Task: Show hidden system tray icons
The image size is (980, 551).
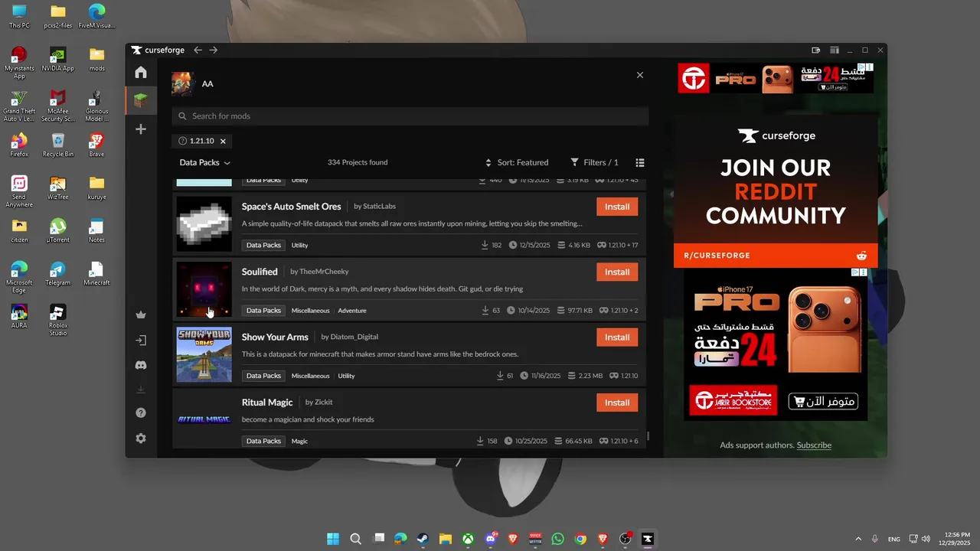Action: pyautogui.click(x=858, y=539)
